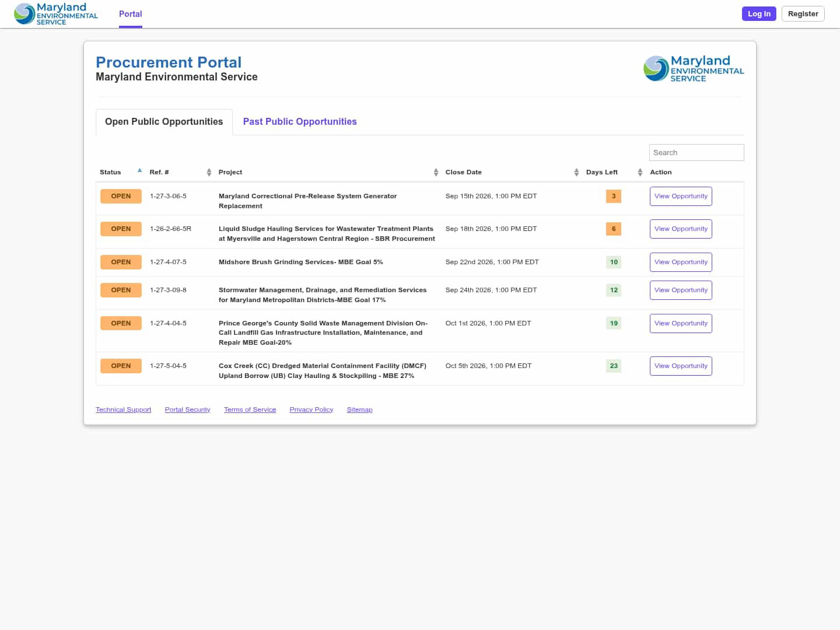Click the Liquid Sludge Hauling Services project title
The width and height of the screenshot is (840, 630).
coord(327,234)
